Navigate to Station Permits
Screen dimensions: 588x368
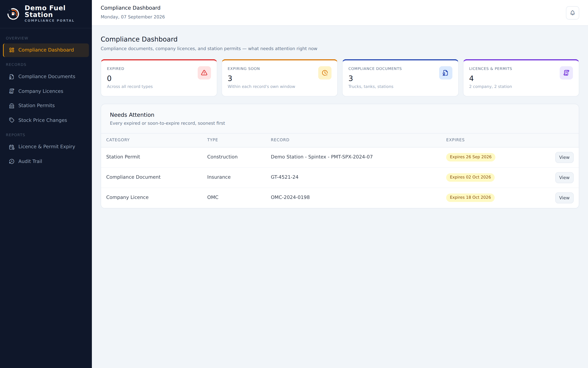[46, 106]
